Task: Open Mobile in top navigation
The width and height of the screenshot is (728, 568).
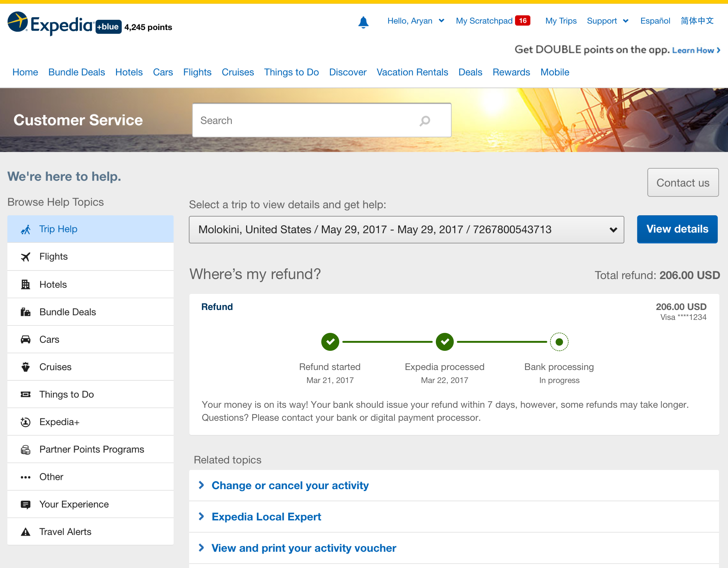Action: coord(555,72)
